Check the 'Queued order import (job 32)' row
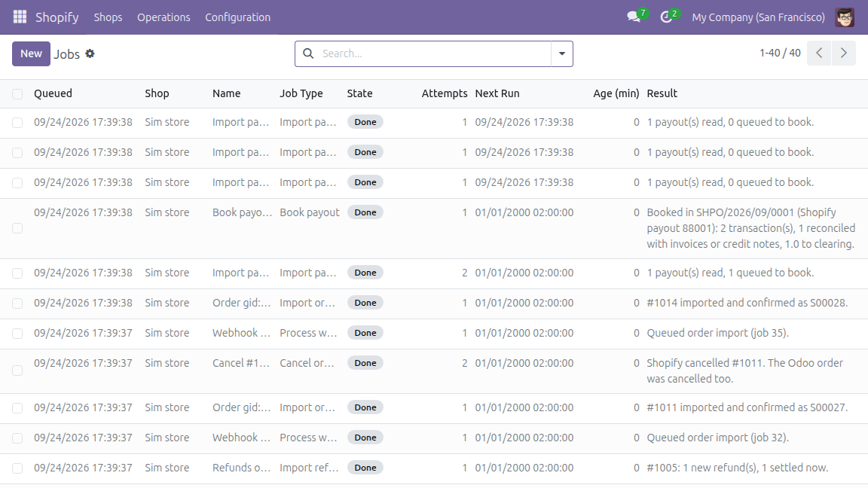This screenshot has width=868, height=488. pos(18,438)
